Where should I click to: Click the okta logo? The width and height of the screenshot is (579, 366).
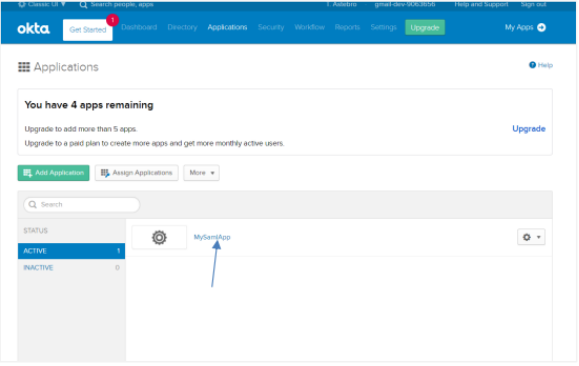click(x=33, y=28)
